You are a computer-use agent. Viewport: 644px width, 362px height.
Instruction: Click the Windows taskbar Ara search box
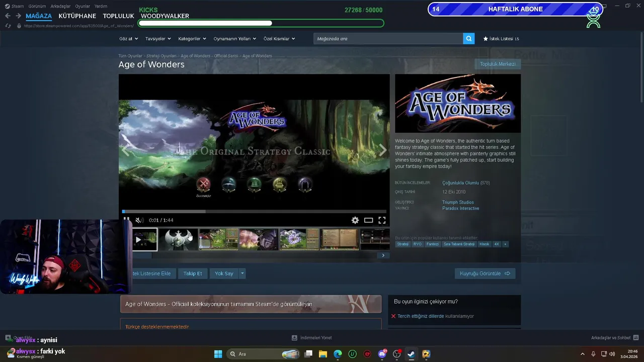[x=264, y=354]
